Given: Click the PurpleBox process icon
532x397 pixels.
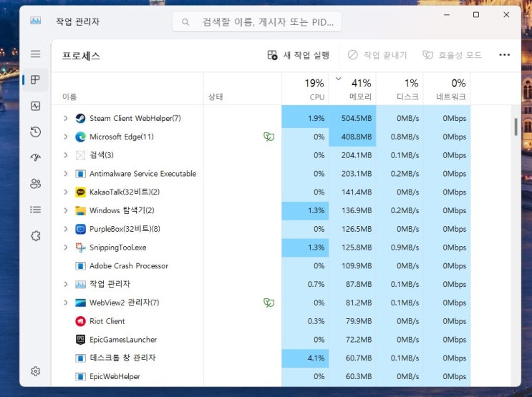Looking at the screenshot, I should tap(80, 229).
